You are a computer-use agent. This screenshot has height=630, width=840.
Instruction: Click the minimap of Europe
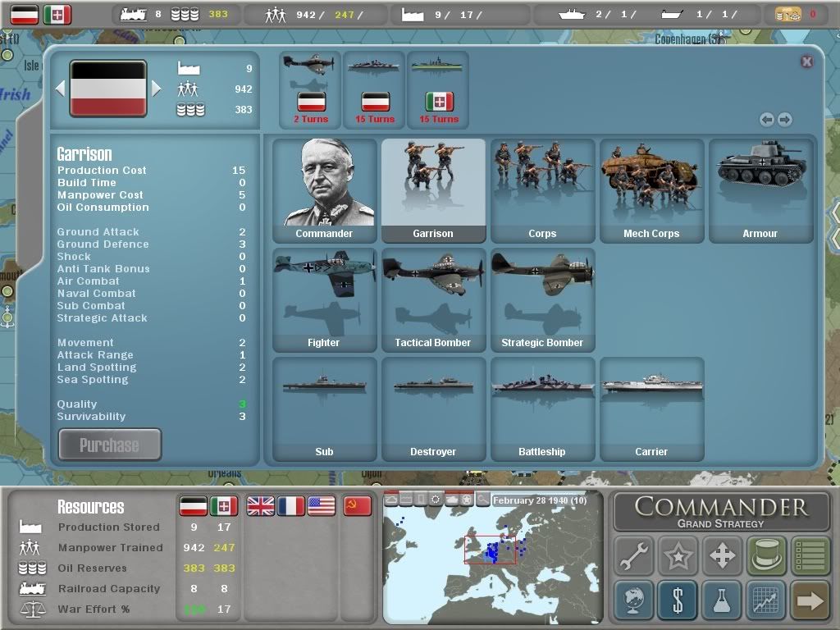[x=493, y=558]
